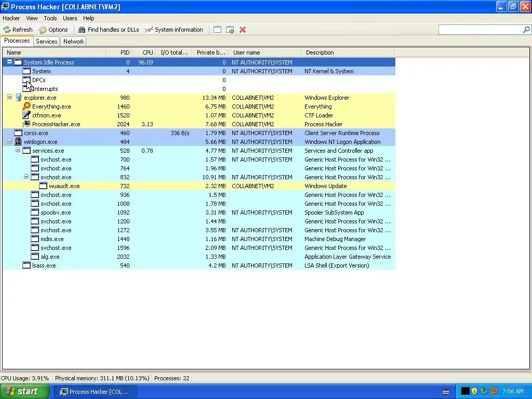
Task: Sort by the Name column header
Action: [54, 52]
